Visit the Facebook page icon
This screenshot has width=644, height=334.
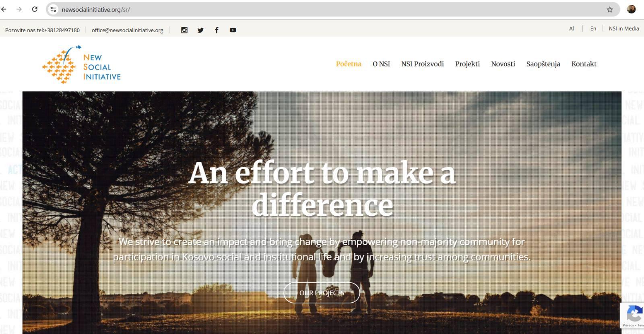pyautogui.click(x=217, y=30)
